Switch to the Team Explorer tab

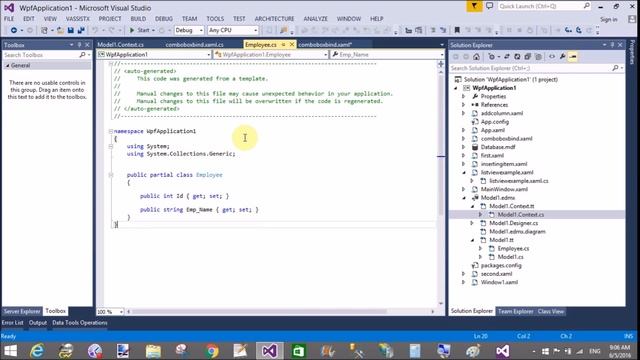[515, 311]
